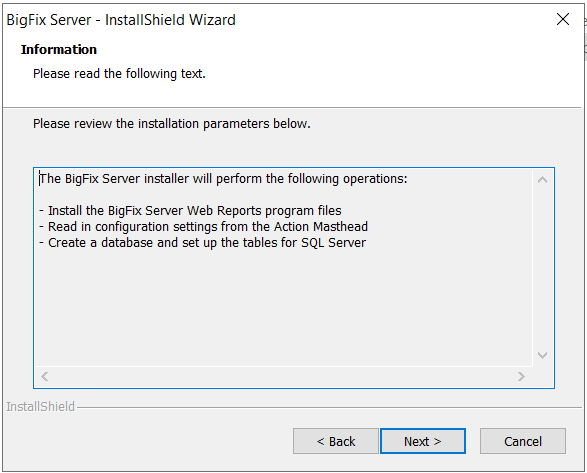Image resolution: width=587 pixels, height=473 pixels.
Task: Click the "Install the BigFix Server Web Reports" line
Action: click(x=190, y=211)
